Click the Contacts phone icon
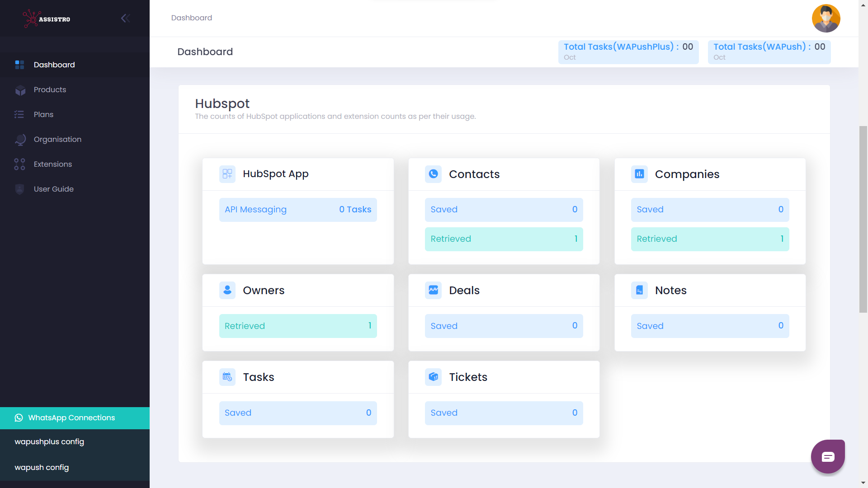The image size is (868, 488). coord(433,174)
